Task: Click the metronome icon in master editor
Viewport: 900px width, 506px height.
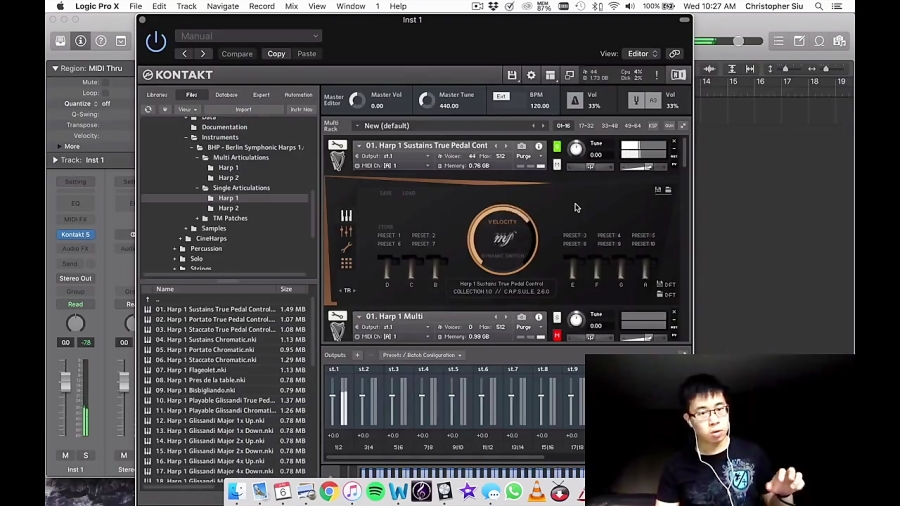Action: 574,100
